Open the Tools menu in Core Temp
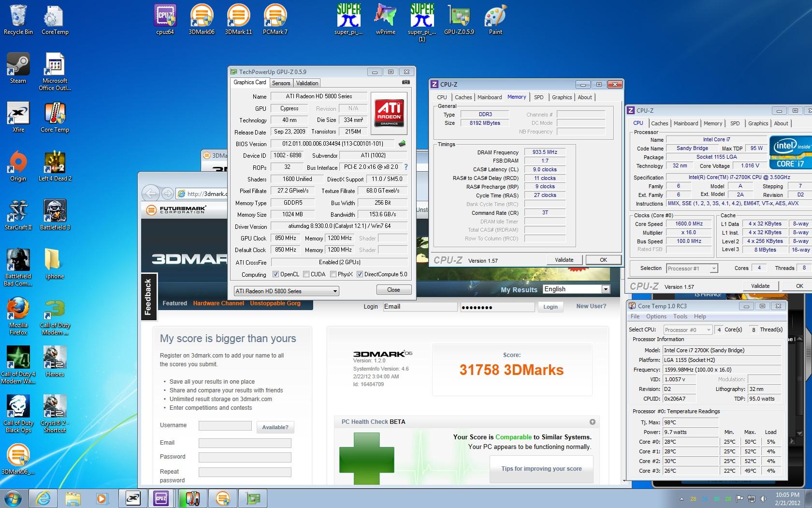The image size is (812, 508). (x=680, y=316)
